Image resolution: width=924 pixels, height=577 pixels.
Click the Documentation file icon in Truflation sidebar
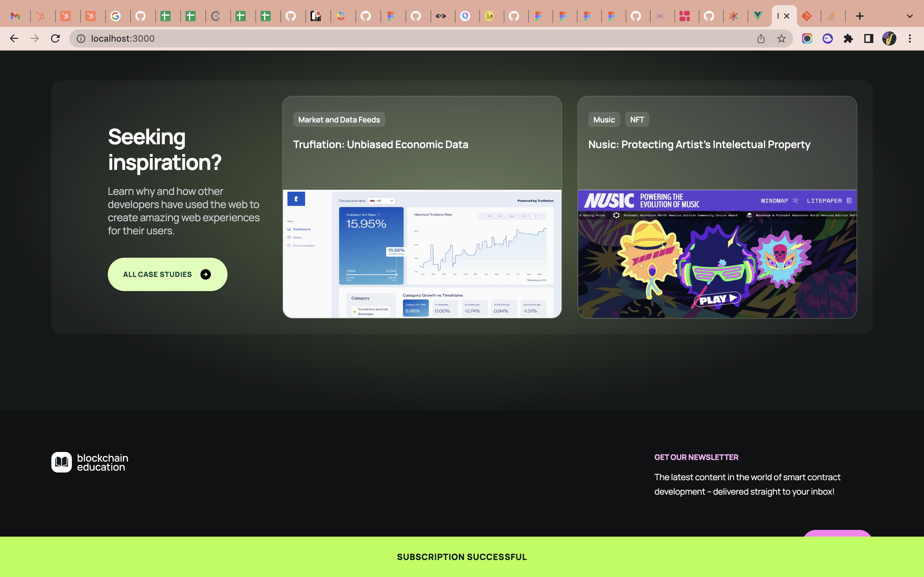289,245
